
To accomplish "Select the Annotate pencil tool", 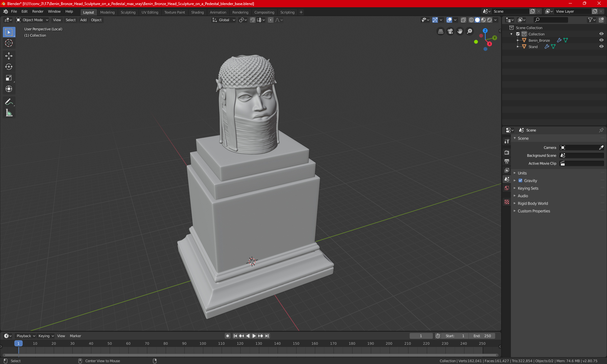I will [9, 102].
